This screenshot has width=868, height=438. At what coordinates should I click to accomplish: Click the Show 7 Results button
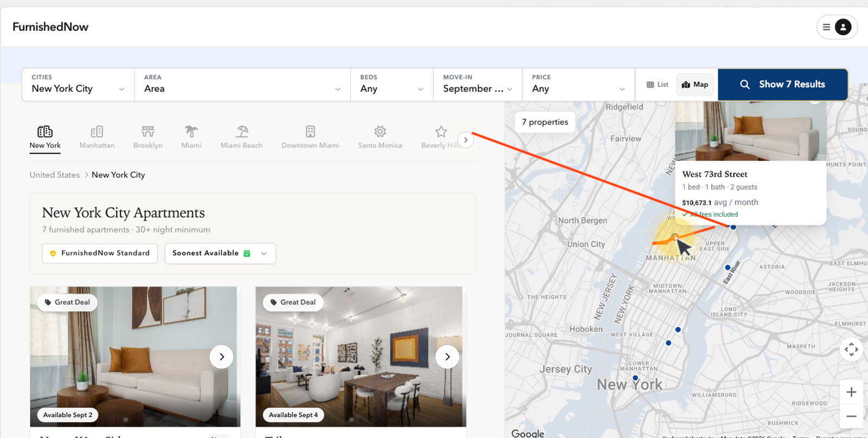click(x=783, y=85)
